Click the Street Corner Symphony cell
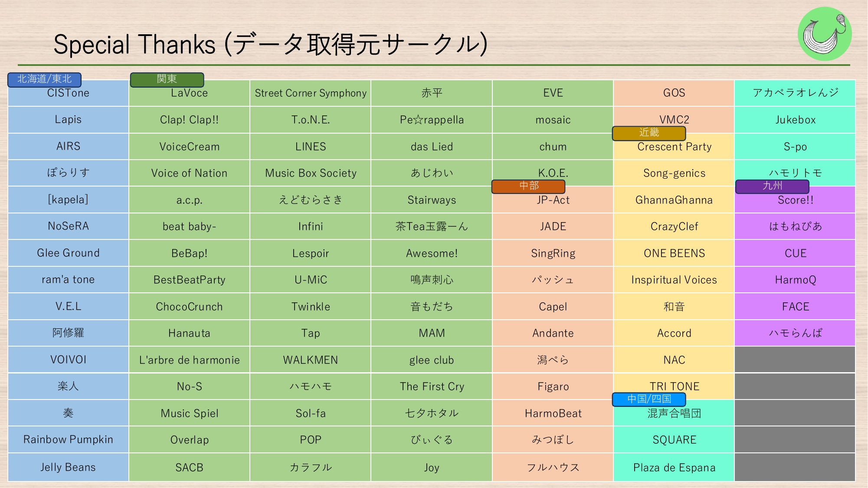Image resolution: width=868 pixels, height=488 pixels. (311, 93)
